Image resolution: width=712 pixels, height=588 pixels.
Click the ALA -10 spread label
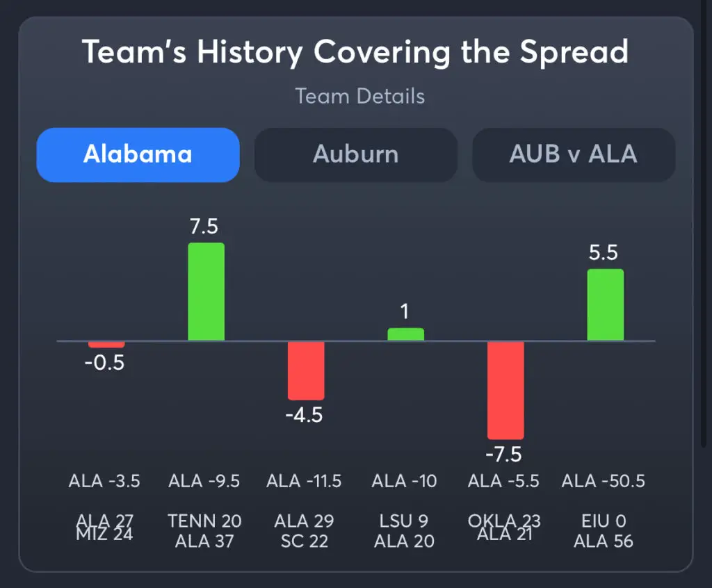(x=404, y=480)
